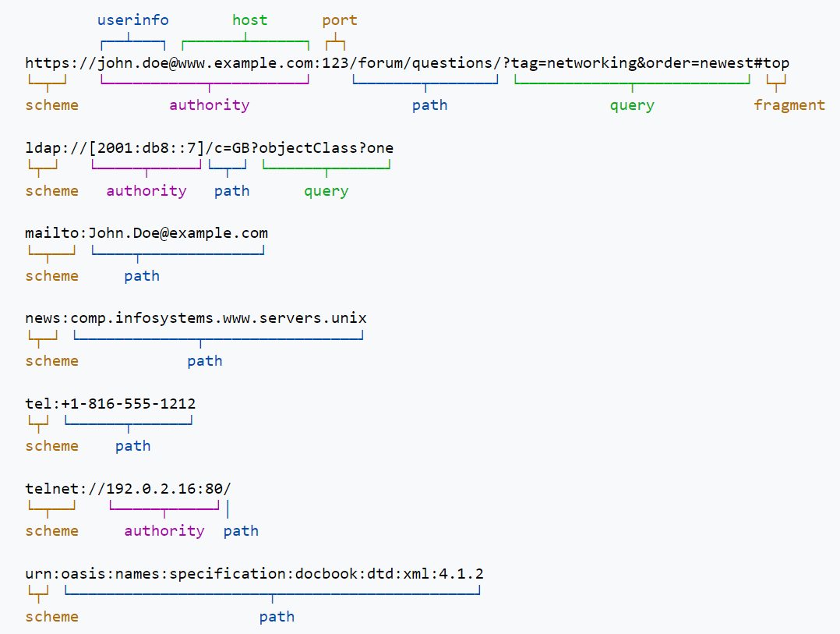Click the purple authority label under the https URI
The image size is (840, 634).
(x=210, y=105)
